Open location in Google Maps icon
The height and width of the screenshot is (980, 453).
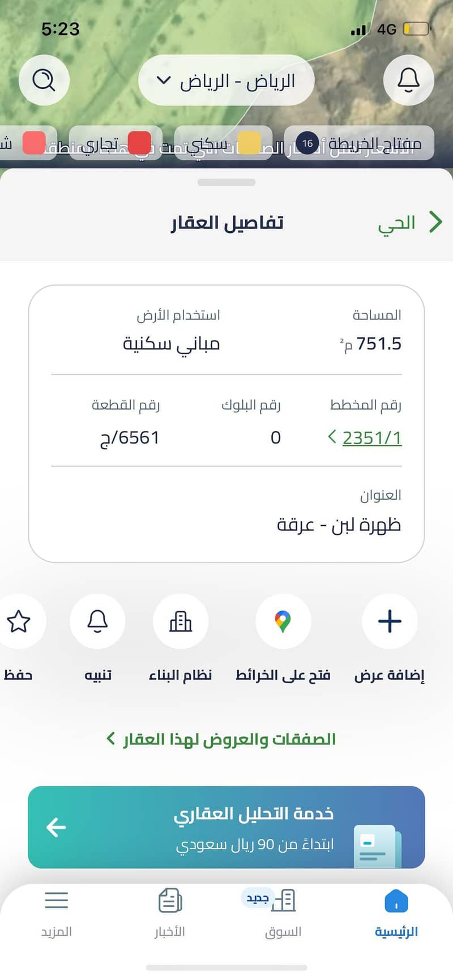coord(283,621)
